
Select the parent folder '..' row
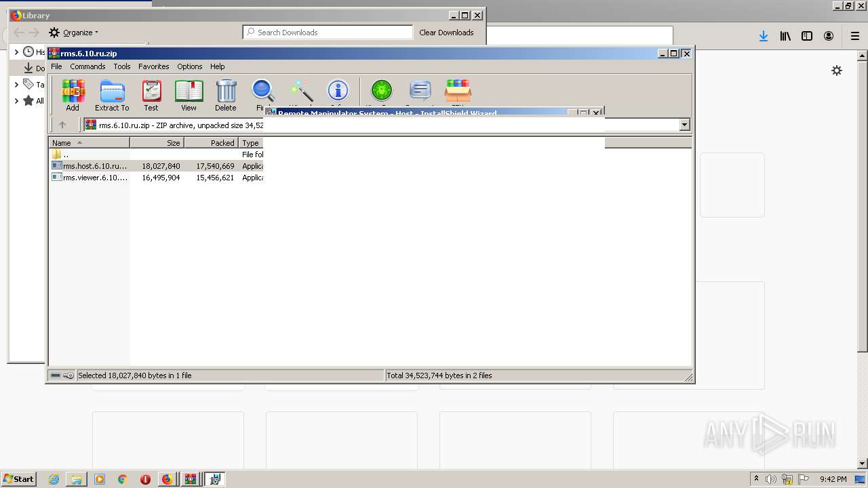(x=157, y=155)
